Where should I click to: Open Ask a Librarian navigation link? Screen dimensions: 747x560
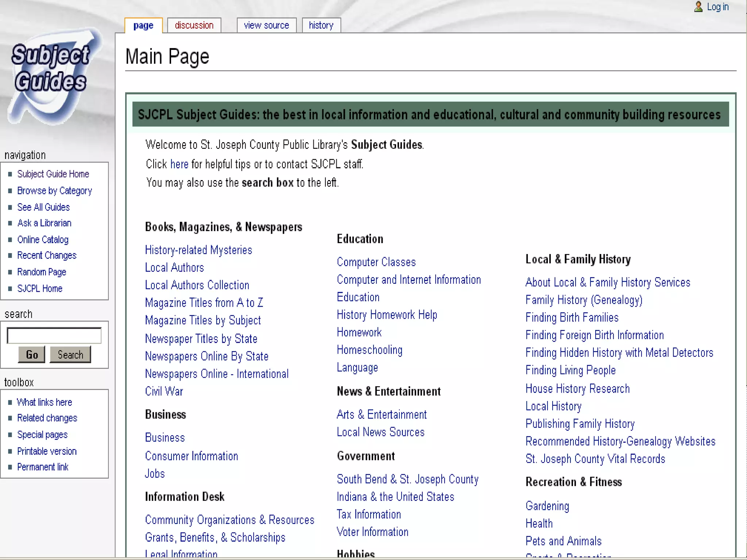(44, 223)
